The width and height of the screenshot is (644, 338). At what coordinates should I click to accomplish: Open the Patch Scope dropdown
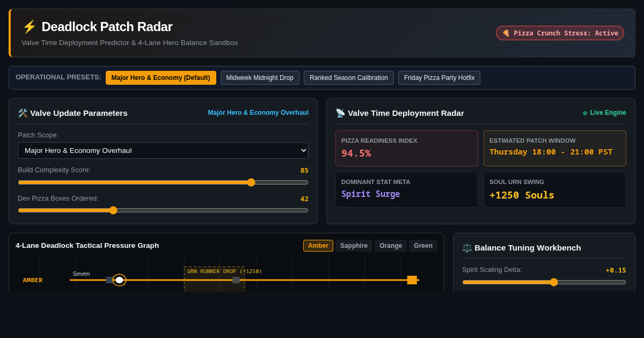[x=163, y=150]
